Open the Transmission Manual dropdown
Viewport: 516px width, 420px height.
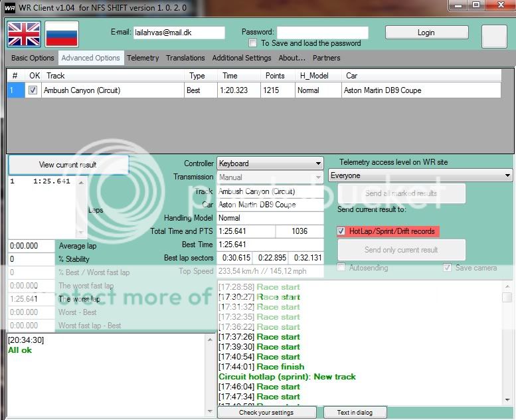pyautogui.click(x=270, y=177)
